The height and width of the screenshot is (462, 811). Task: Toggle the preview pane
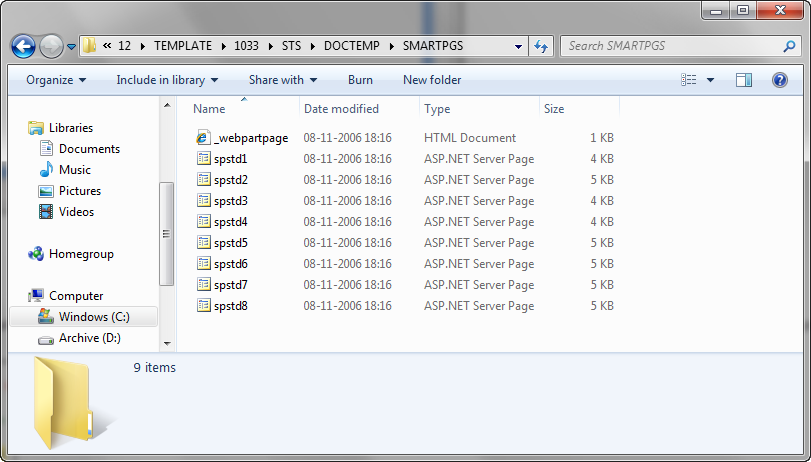744,80
